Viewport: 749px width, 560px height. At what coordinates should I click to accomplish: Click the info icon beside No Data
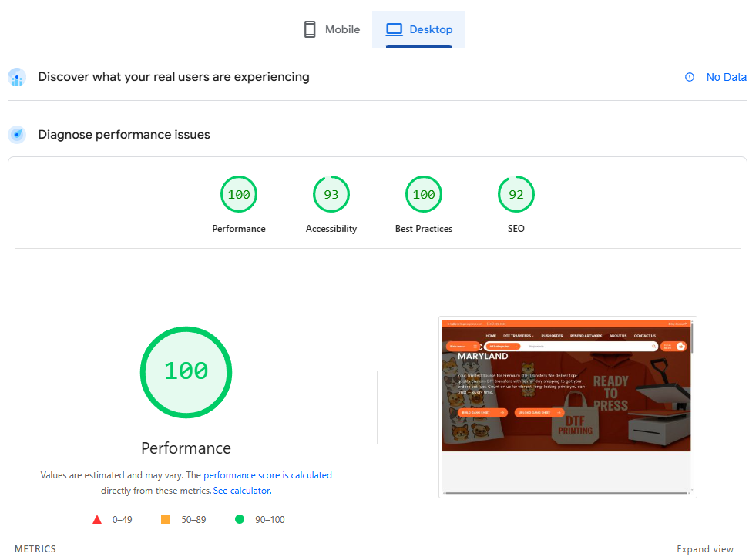[690, 77]
